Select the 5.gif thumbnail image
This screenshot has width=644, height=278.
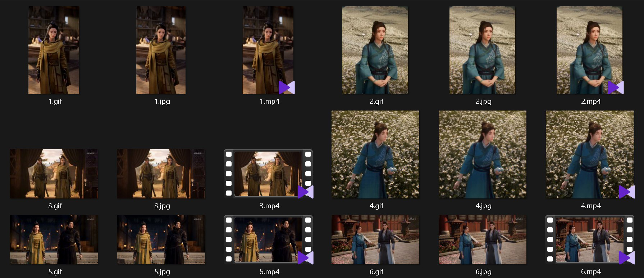point(54,239)
